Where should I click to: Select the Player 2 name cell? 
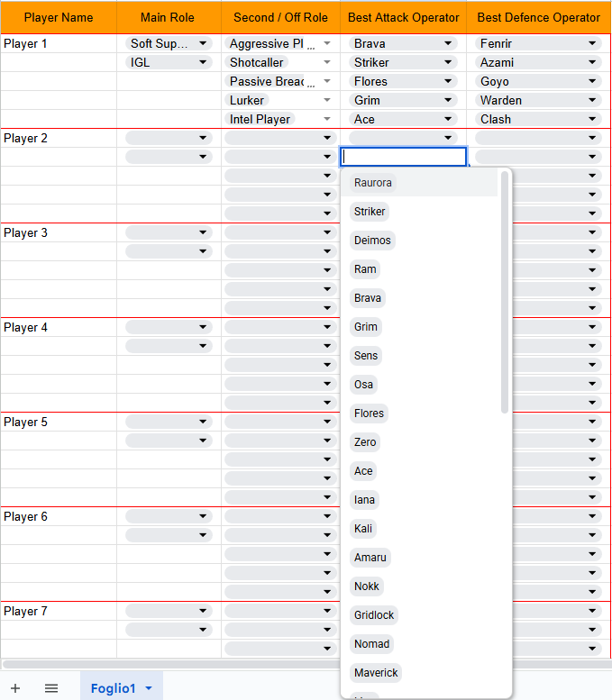pyautogui.click(x=59, y=138)
